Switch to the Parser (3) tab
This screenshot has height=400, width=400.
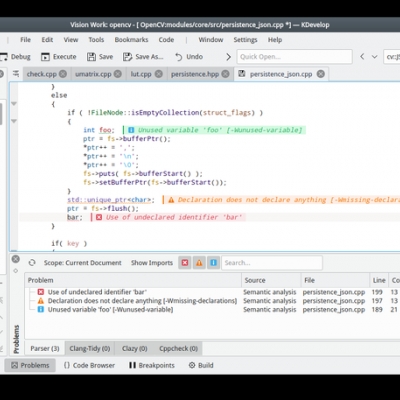point(45,348)
